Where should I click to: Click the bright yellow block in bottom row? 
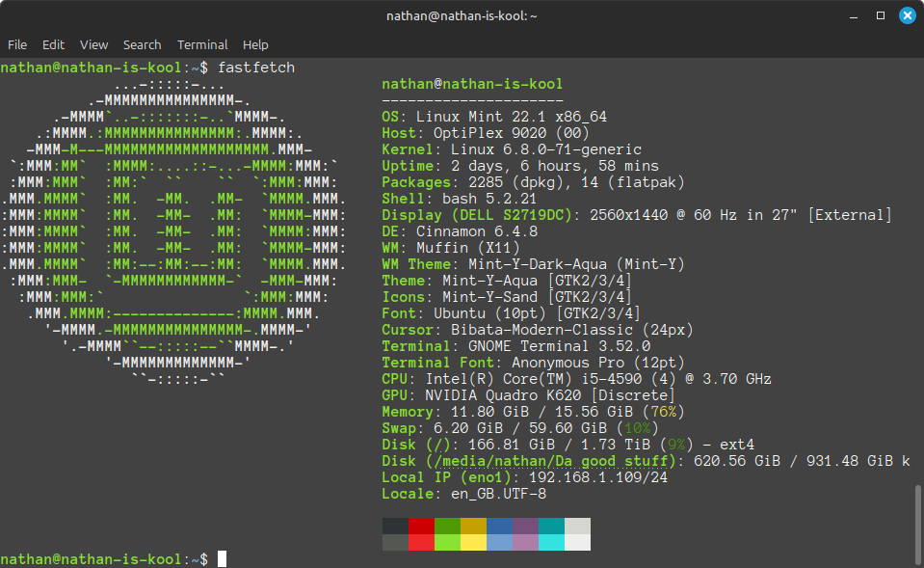point(473,543)
